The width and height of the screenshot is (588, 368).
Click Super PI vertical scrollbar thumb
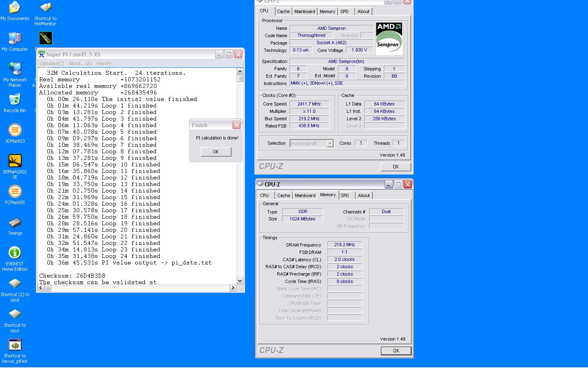(x=240, y=78)
